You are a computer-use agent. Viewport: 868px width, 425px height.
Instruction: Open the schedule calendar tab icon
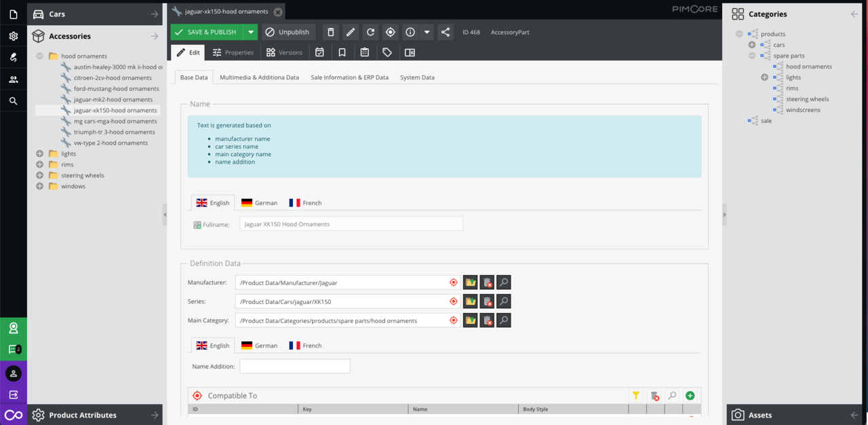pyautogui.click(x=319, y=52)
